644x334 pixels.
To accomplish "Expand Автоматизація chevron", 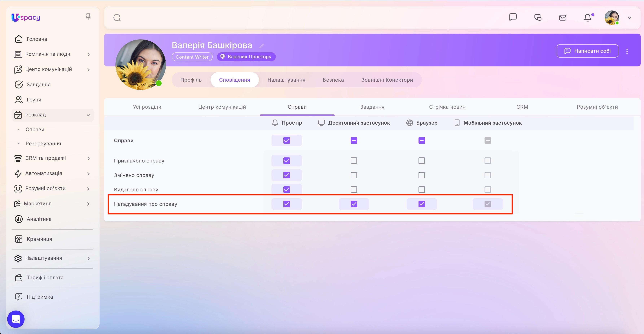I will [x=88, y=173].
